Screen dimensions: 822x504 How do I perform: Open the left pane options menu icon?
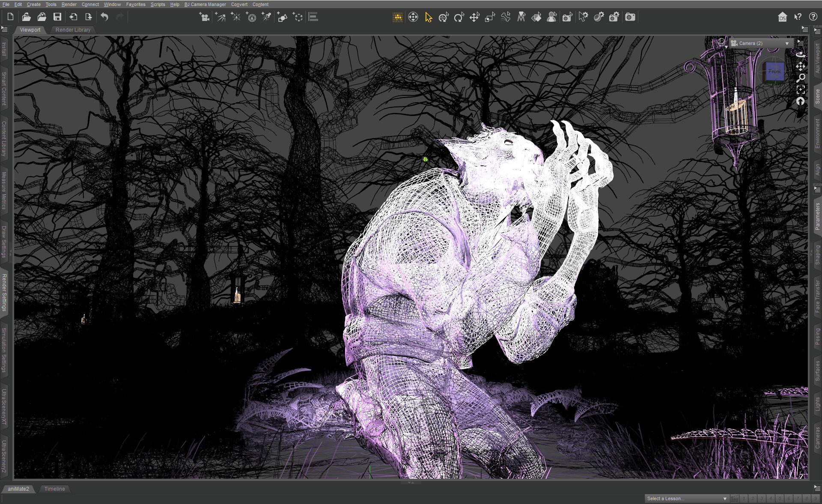4,29
